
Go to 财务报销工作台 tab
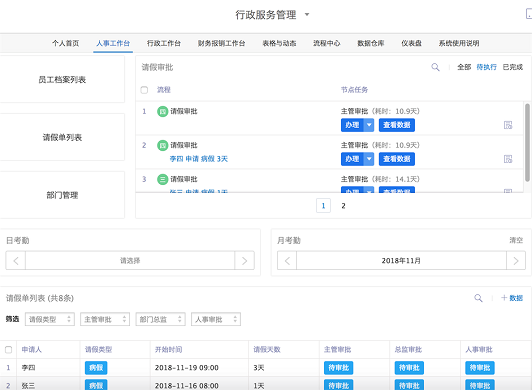222,43
